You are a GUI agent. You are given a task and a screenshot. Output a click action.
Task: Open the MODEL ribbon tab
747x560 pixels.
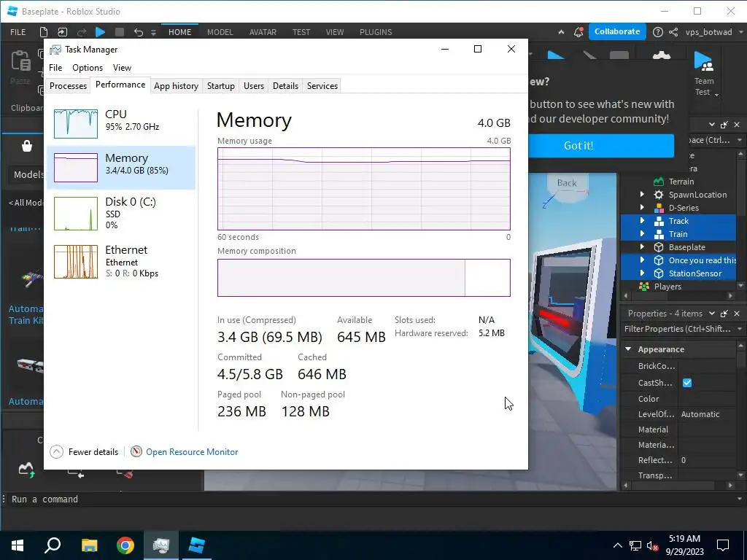click(x=220, y=32)
